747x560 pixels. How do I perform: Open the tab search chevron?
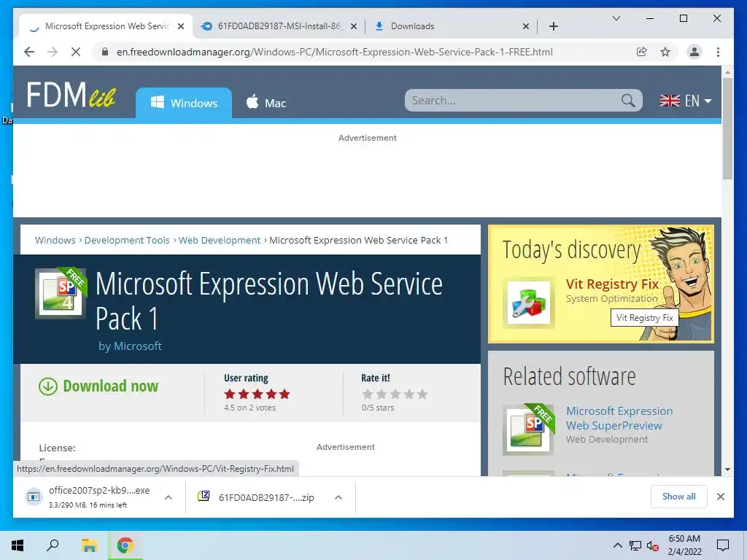tap(616, 18)
